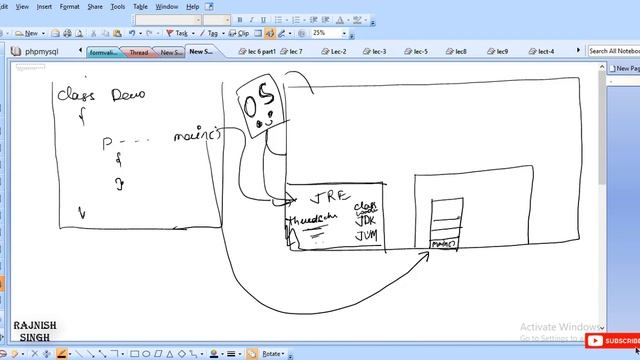Screen dimensions: 640x360
Task: Click the section tabs scroll-left arrow
Action: pyautogui.click(x=80, y=50)
